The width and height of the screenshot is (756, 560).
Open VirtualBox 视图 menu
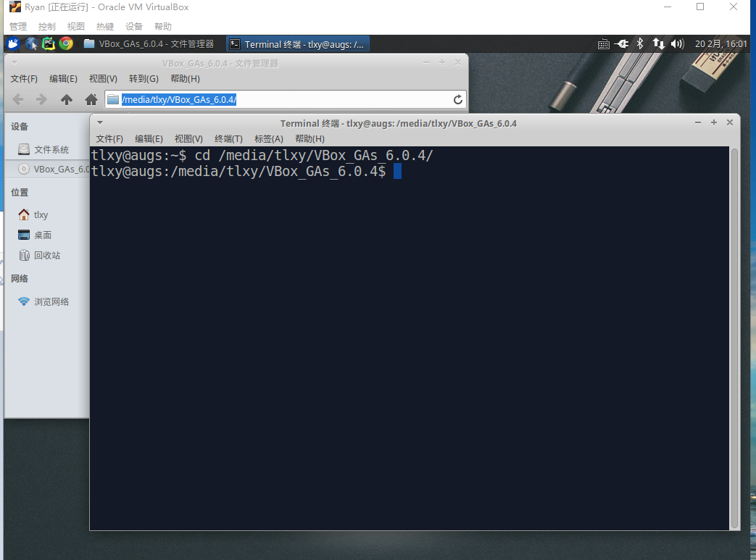75,27
